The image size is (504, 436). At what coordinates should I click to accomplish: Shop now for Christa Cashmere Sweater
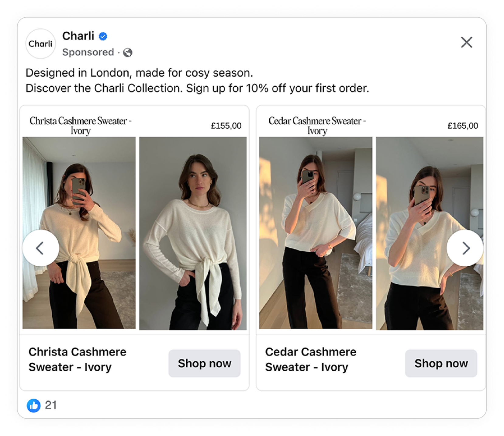point(204,363)
